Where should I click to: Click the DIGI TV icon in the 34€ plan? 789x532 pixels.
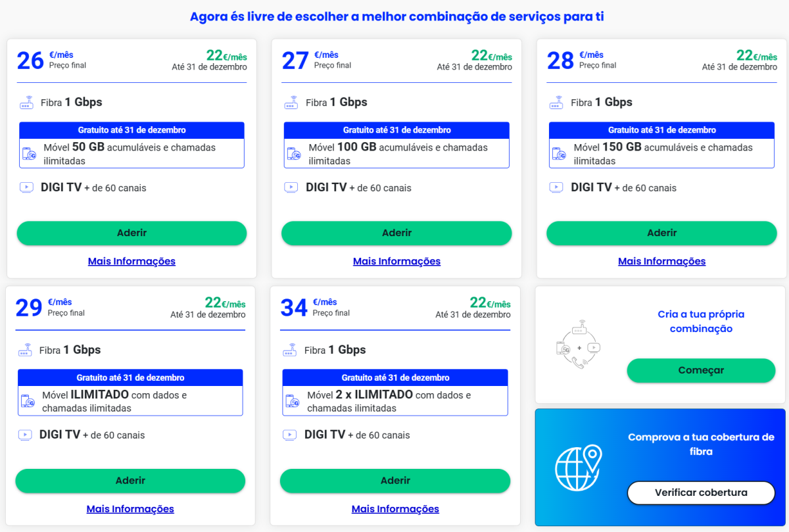tap(290, 435)
